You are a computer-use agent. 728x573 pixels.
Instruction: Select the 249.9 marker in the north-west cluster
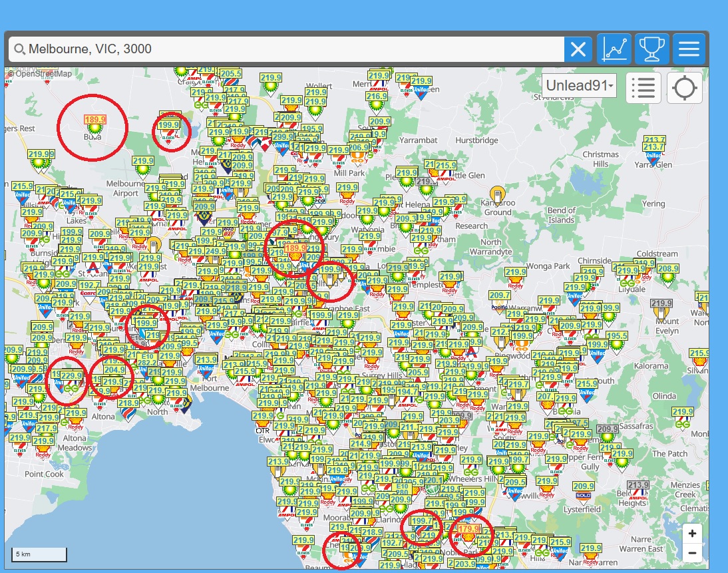[216, 251]
